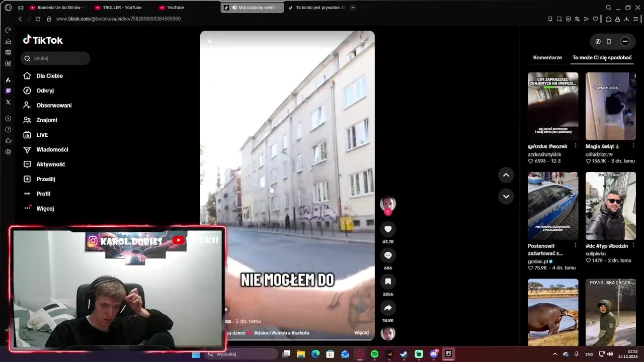Viewport: 644px width, 362px height.
Task: Go to the previous video (up arrow)
Action: pyautogui.click(x=506, y=175)
